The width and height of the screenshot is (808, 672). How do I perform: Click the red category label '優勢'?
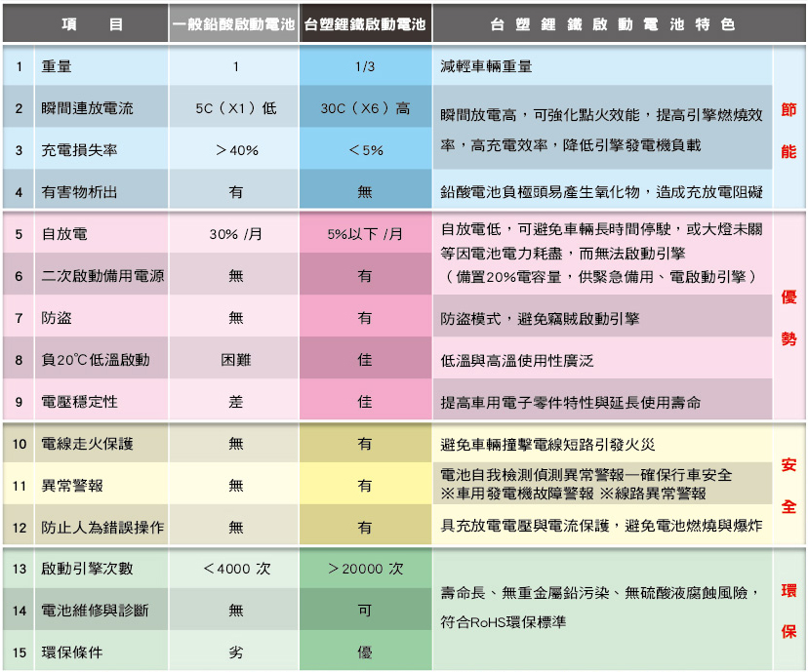click(x=788, y=318)
